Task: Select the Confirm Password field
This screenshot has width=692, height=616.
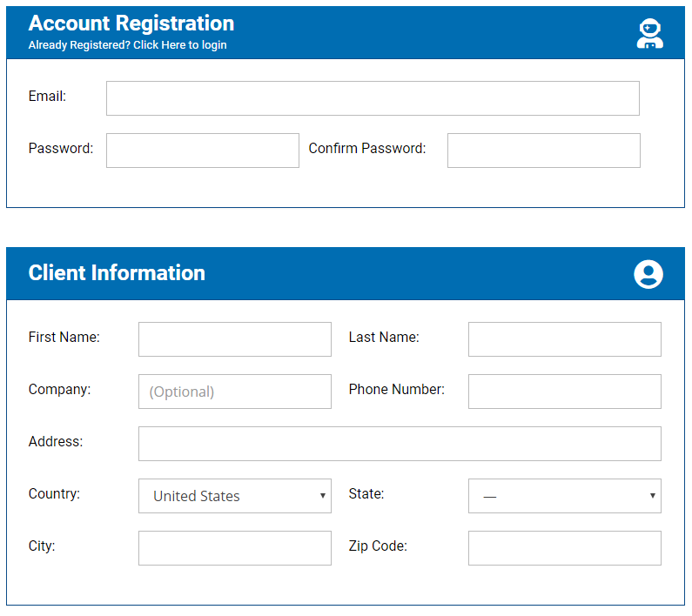Action: [x=544, y=151]
